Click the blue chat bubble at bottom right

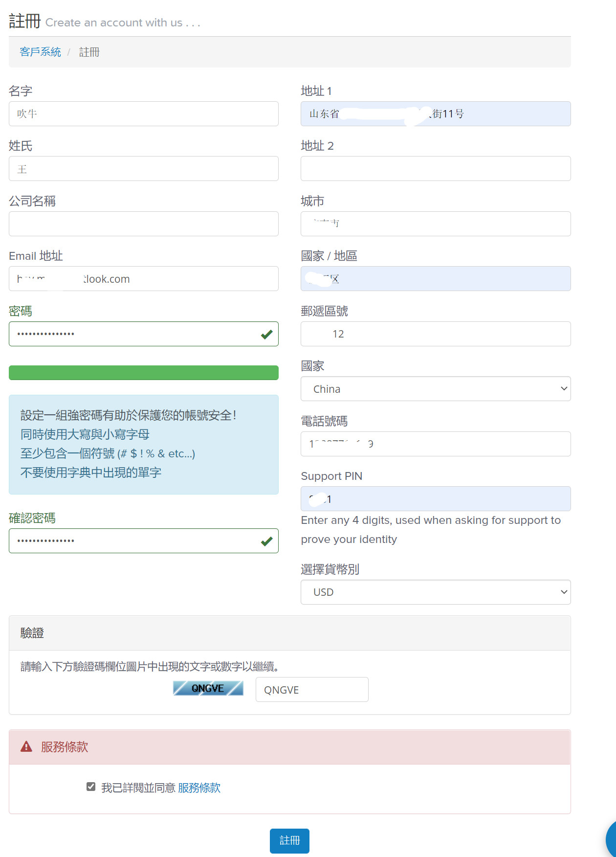click(611, 839)
